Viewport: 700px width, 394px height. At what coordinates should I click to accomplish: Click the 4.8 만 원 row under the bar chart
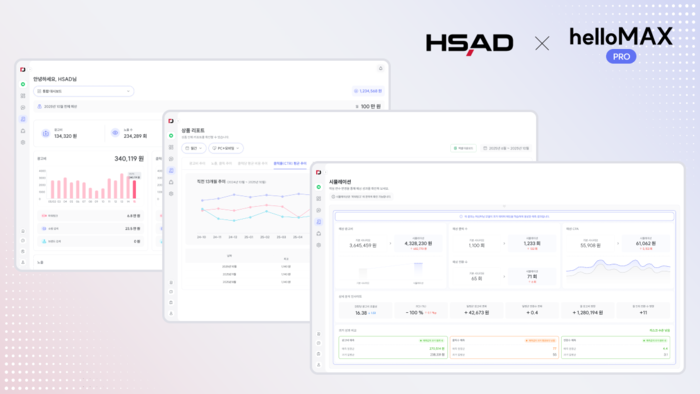tap(90, 216)
